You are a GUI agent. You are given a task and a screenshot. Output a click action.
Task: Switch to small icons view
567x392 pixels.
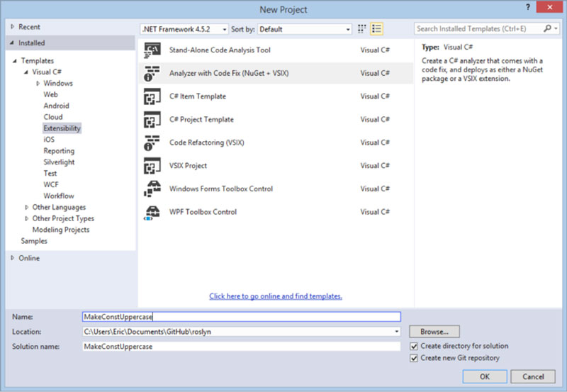coord(363,29)
